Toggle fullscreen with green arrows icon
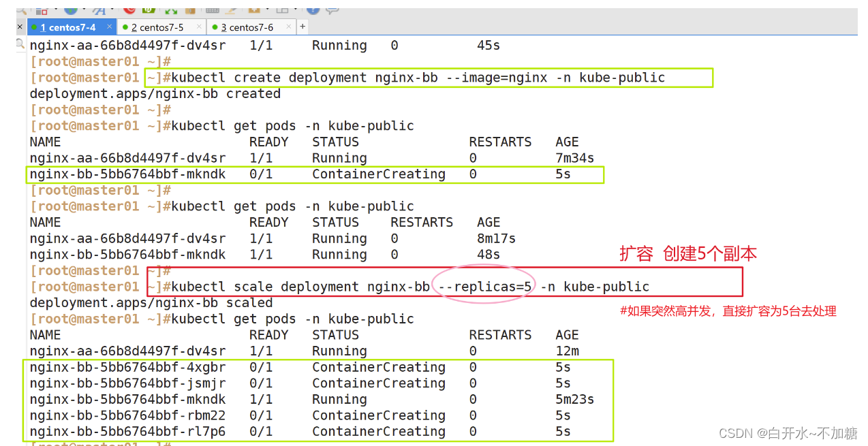 [x=170, y=11]
